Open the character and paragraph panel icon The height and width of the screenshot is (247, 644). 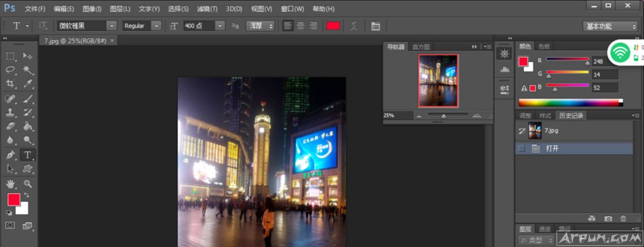click(x=376, y=26)
